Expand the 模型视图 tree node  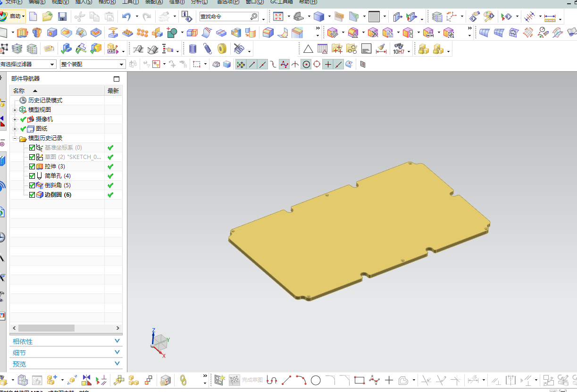(x=15, y=110)
